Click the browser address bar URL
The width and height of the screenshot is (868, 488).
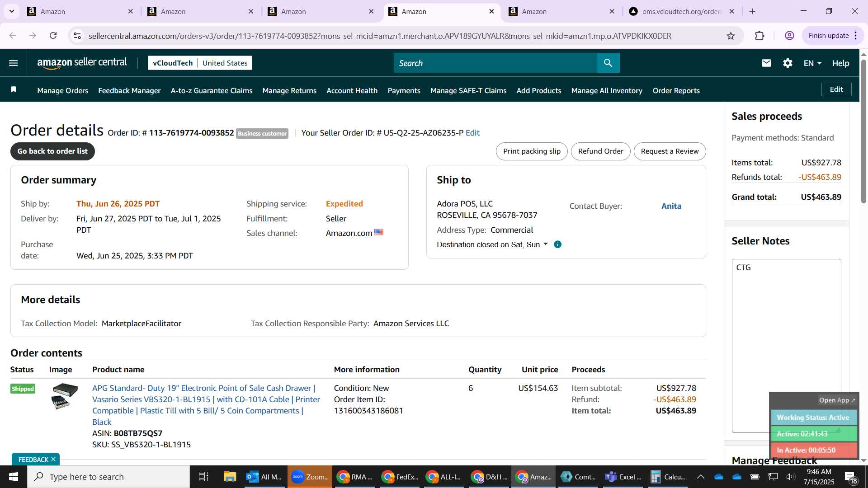pos(380,36)
